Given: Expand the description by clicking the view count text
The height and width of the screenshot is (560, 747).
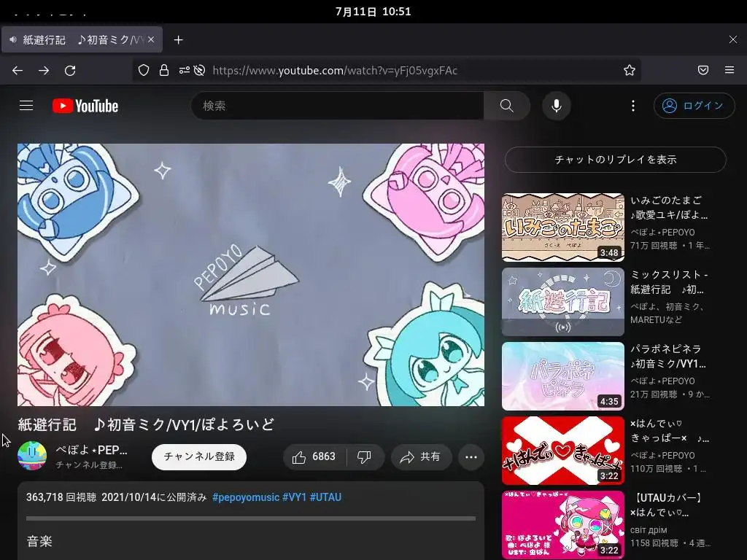Looking at the screenshot, I should tap(61, 497).
